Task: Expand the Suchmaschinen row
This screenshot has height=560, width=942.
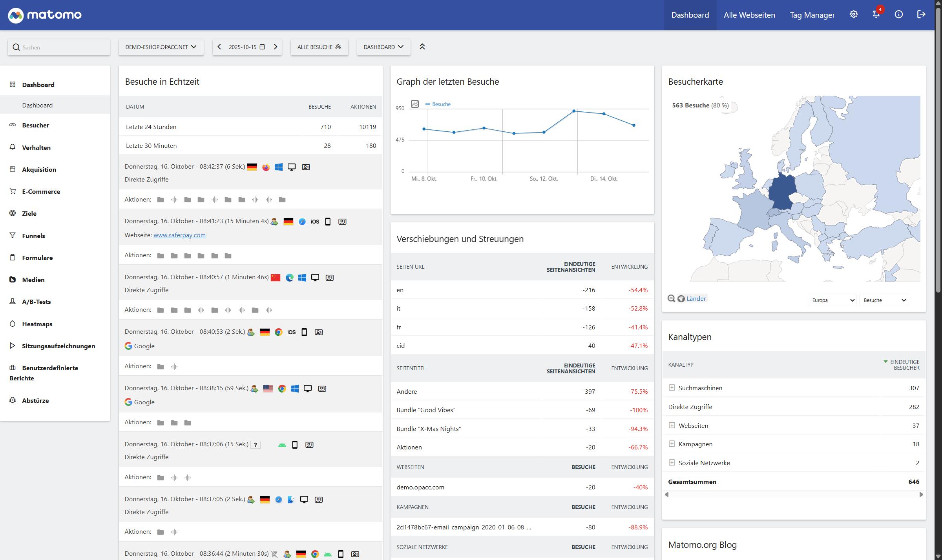Action: (x=672, y=387)
